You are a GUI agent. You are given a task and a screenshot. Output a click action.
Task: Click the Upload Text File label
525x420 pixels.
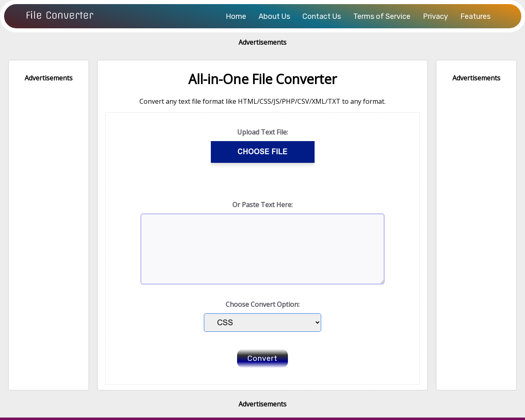point(262,132)
